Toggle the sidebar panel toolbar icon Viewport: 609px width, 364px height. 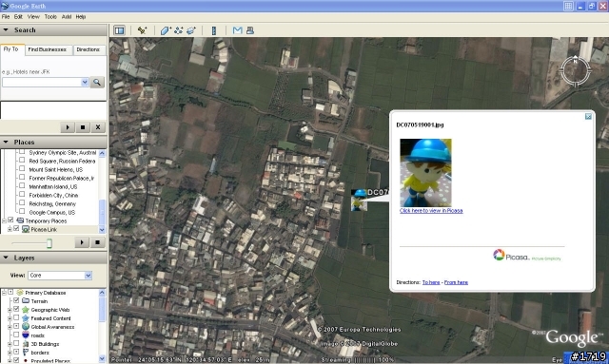pyautogui.click(x=120, y=30)
